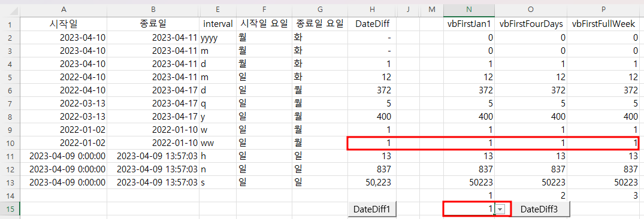Select column header B
This screenshot has height=219, width=644.
[x=153, y=10]
